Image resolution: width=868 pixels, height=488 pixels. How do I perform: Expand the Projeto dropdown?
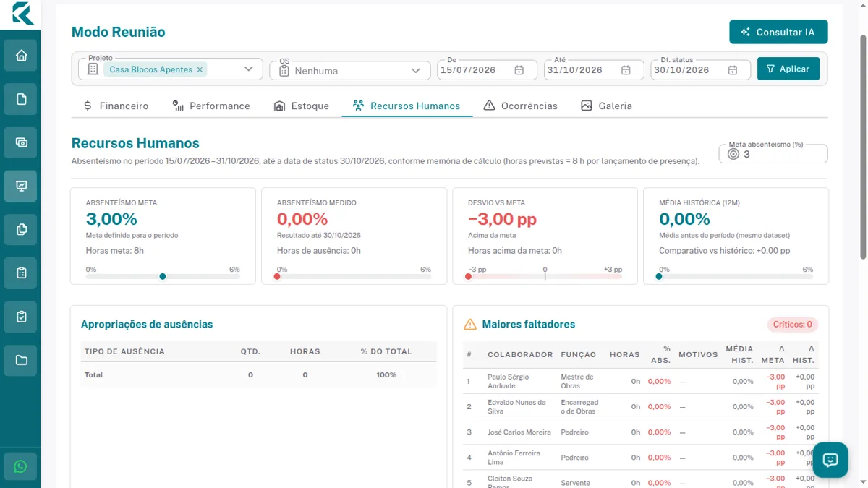249,69
